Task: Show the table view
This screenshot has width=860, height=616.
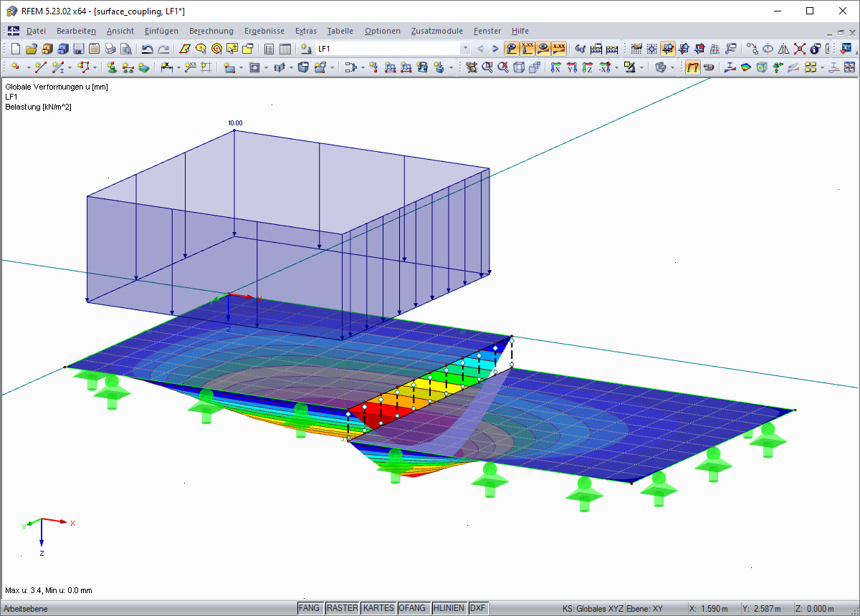Action: (285, 49)
